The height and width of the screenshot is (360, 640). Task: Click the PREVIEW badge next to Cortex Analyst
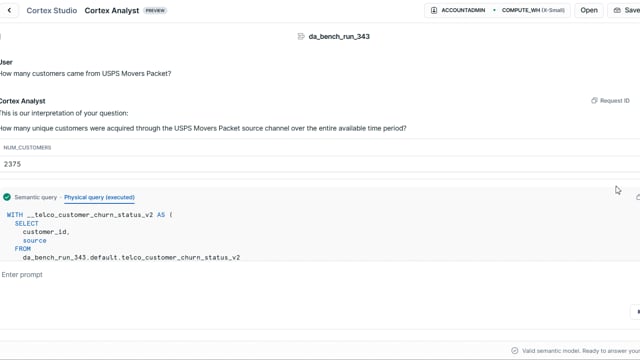(x=155, y=11)
